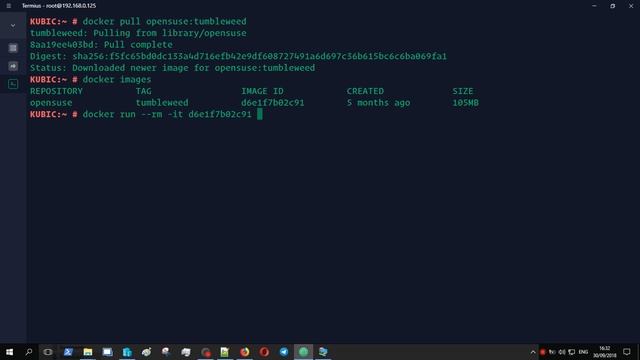Launch PowerShell from the taskbar
This screenshot has height=360, width=640.
68,352
